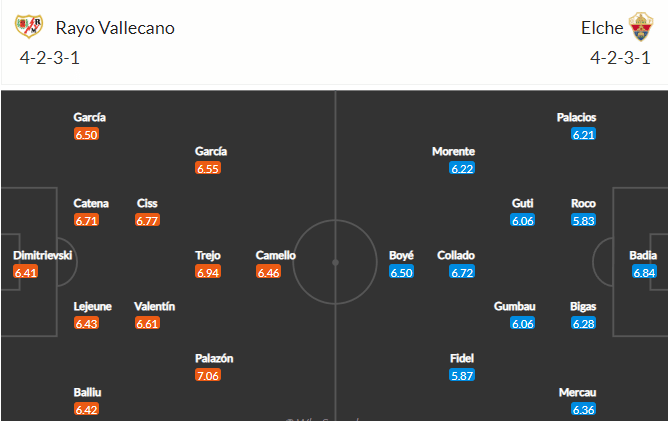Screen dimensions: 668x421
Task: Open the Rayo Vallecano team name link
Action: pyautogui.click(x=115, y=28)
